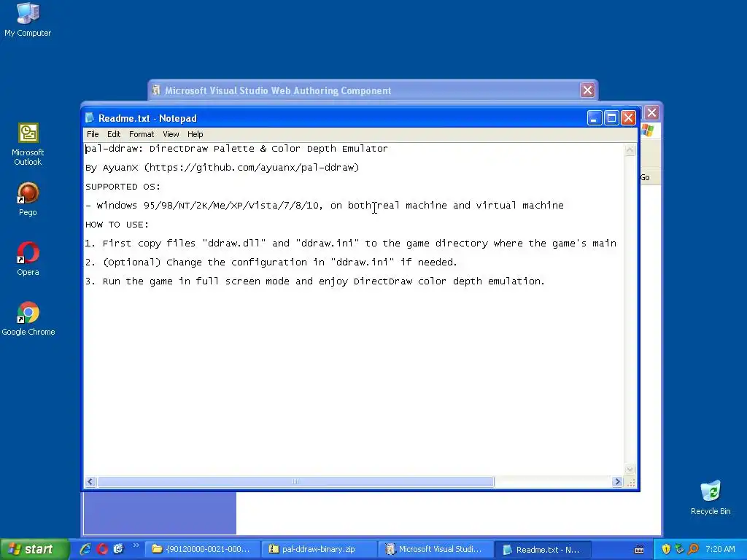Click the horizontal scrollbar thumb in Notepad
The height and width of the screenshot is (560, 747).
pyautogui.click(x=295, y=481)
